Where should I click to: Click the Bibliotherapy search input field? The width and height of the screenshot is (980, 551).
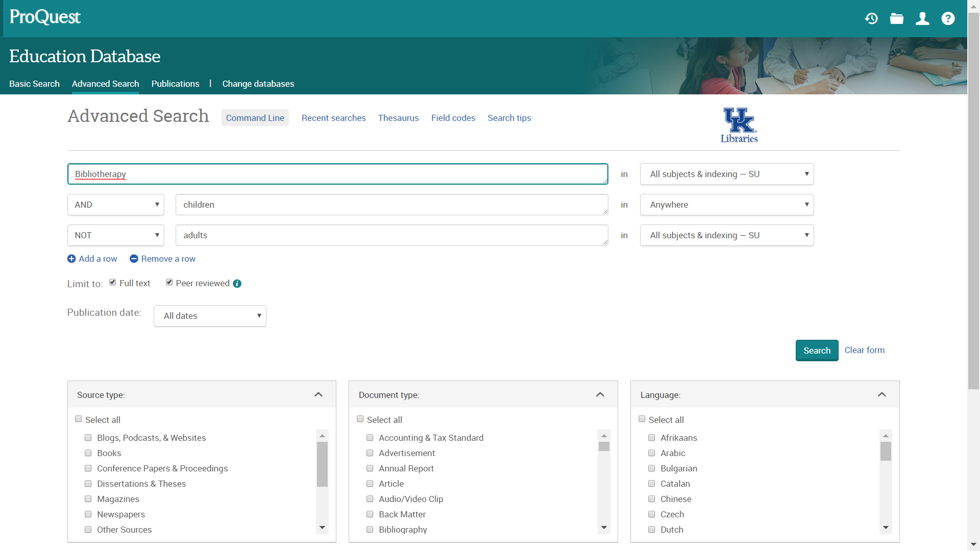(x=337, y=174)
